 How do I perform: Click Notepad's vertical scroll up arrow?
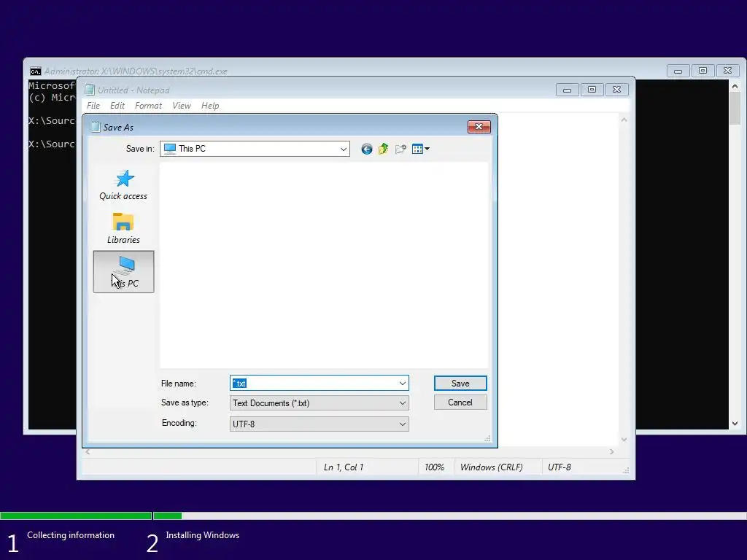coord(624,120)
